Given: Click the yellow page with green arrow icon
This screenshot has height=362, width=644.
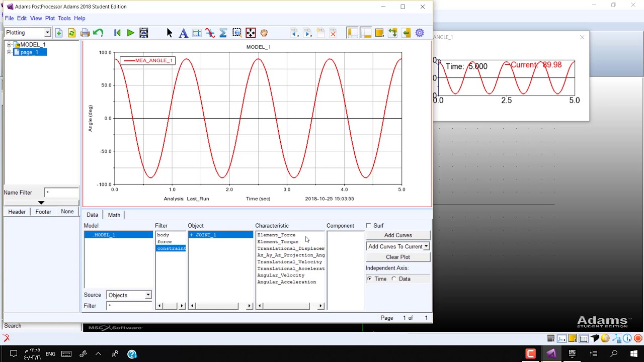Looking at the screenshot, I should tap(406, 33).
